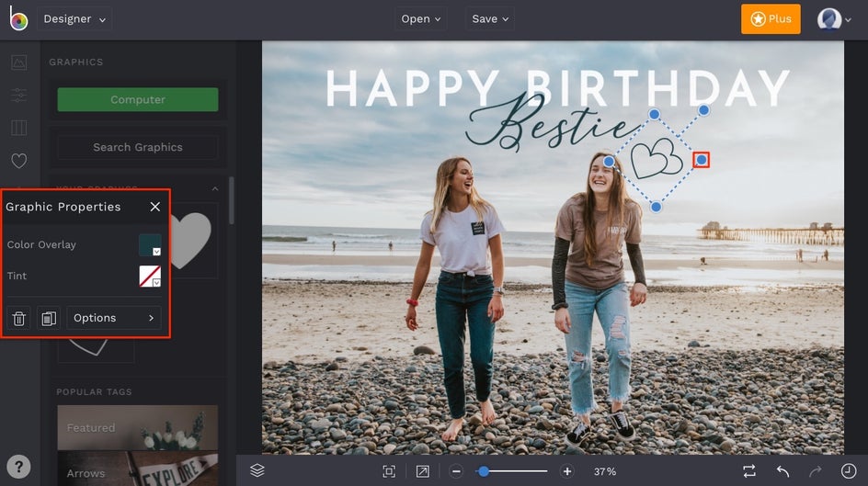Expand the Options submenu

(x=114, y=318)
